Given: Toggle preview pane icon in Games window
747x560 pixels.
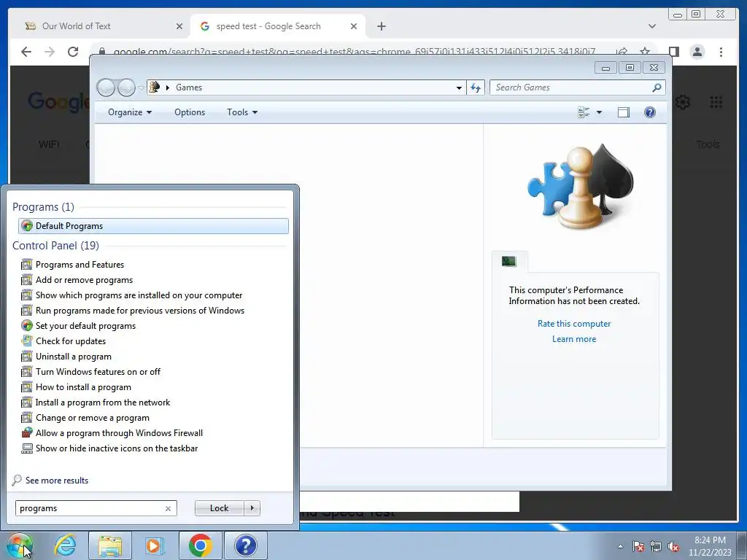Looking at the screenshot, I should [624, 112].
